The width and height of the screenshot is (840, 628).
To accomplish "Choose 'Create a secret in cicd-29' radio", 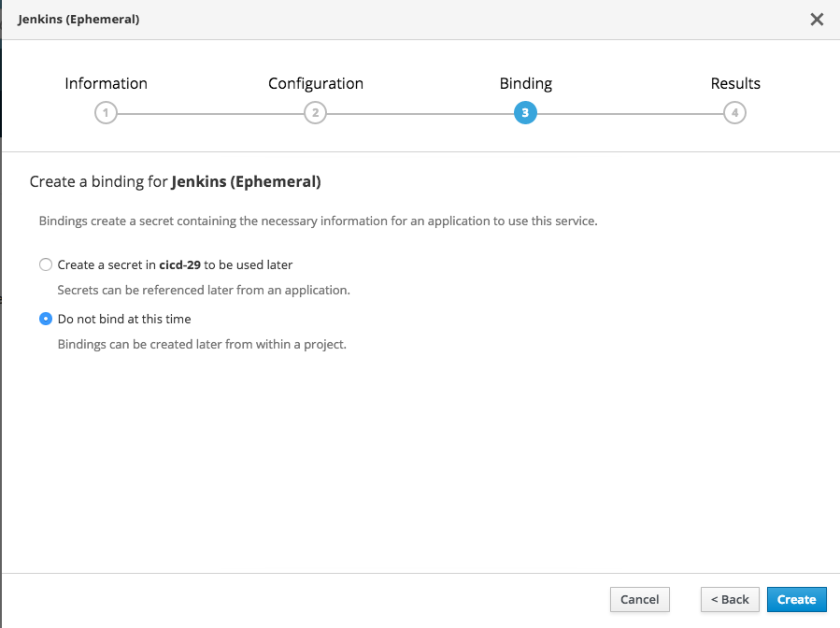I will point(46,264).
